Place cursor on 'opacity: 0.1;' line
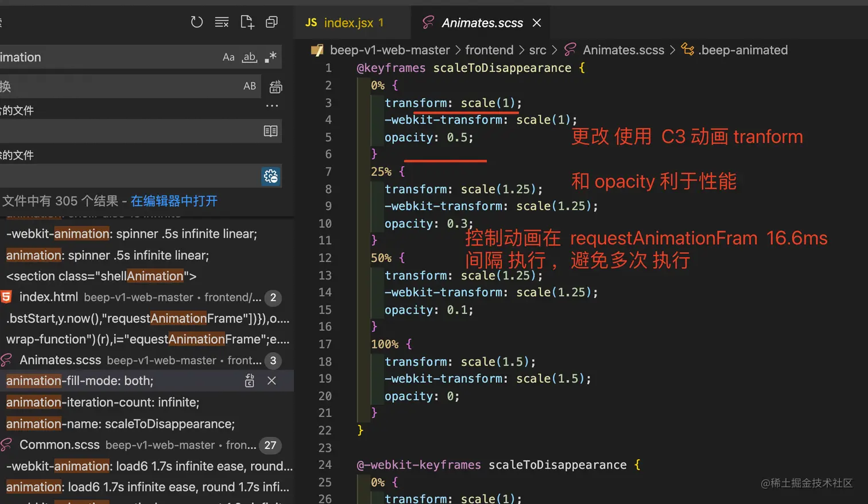Viewport: 868px width, 504px height. coord(429,309)
